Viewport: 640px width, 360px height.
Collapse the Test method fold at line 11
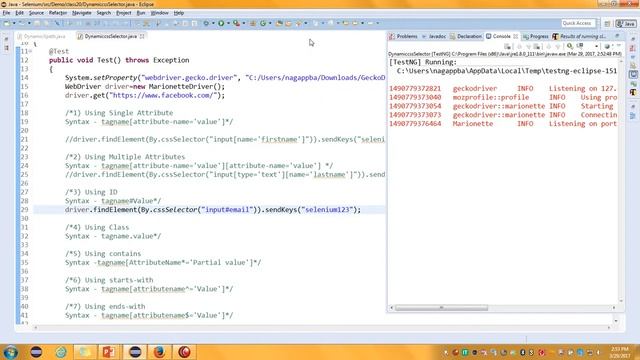coord(31,51)
